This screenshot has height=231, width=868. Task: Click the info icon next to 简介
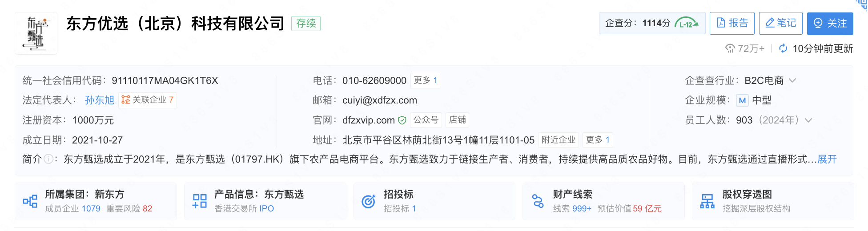pos(48,159)
